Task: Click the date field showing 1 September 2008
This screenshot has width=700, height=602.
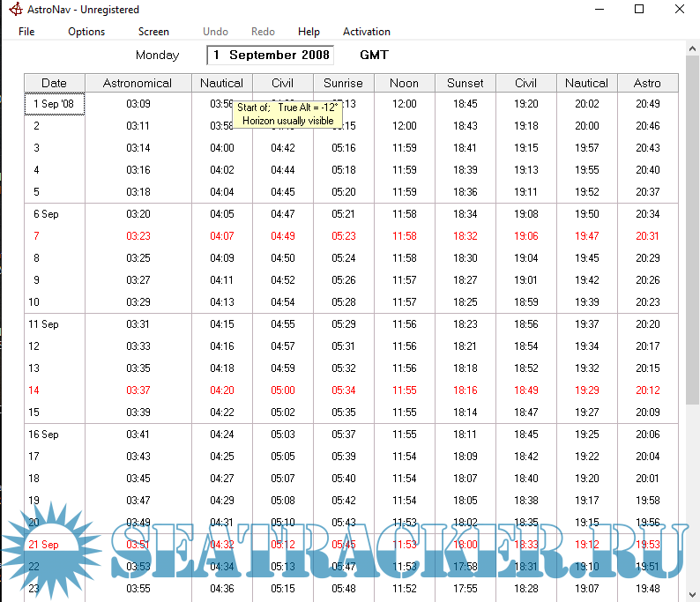Action: 271,56
